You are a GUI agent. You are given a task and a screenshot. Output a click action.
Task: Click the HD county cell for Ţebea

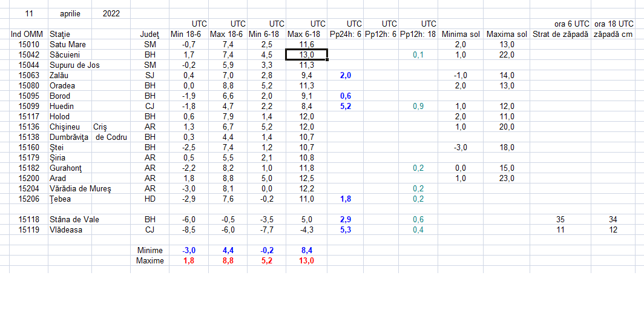point(150,199)
